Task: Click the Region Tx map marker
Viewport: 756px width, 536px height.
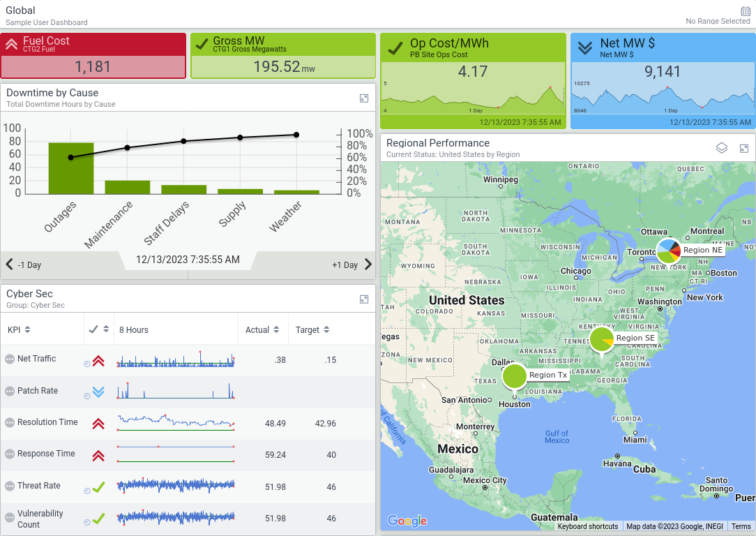Action: tap(515, 376)
